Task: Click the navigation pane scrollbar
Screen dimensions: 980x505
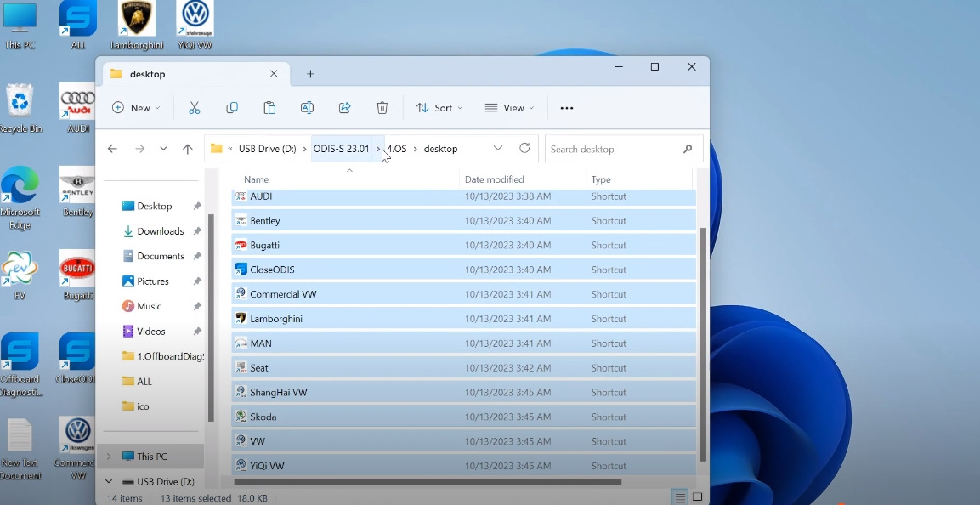Action: pos(212,317)
